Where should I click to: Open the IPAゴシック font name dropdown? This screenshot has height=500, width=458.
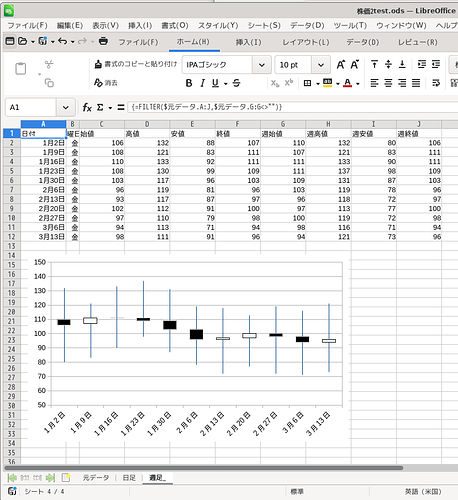coord(262,65)
